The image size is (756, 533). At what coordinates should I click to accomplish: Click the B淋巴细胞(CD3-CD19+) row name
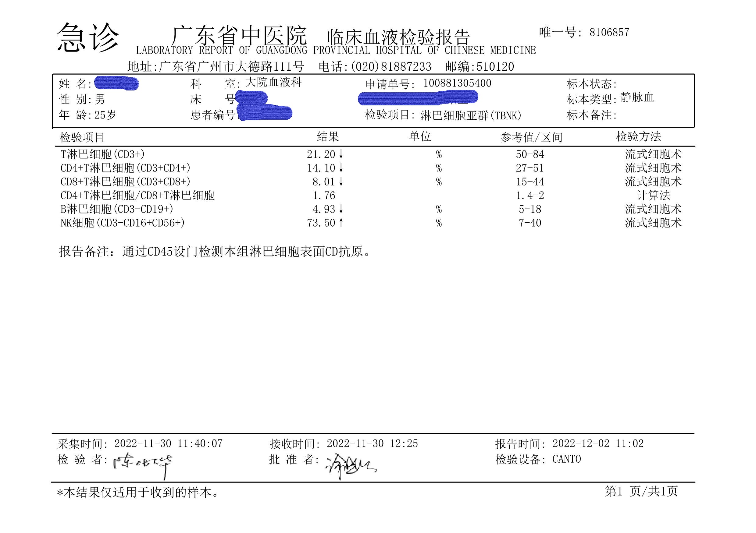click(x=117, y=209)
